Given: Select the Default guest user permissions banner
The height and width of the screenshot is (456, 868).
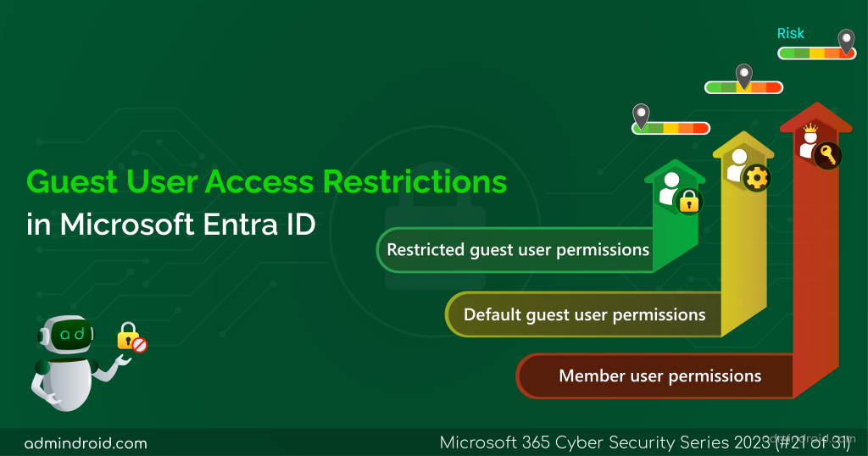Looking at the screenshot, I should click(584, 314).
